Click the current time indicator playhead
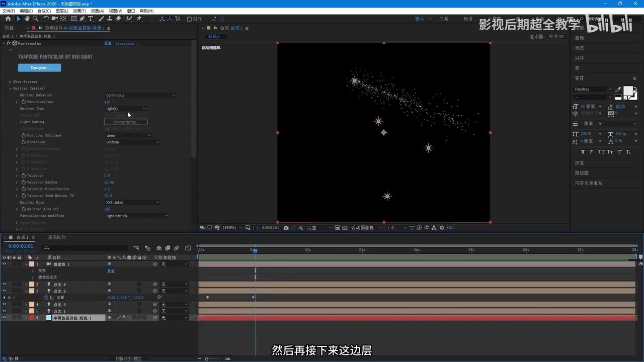Image resolution: width=644 pixels, height=362 pixels. (255, 250)
